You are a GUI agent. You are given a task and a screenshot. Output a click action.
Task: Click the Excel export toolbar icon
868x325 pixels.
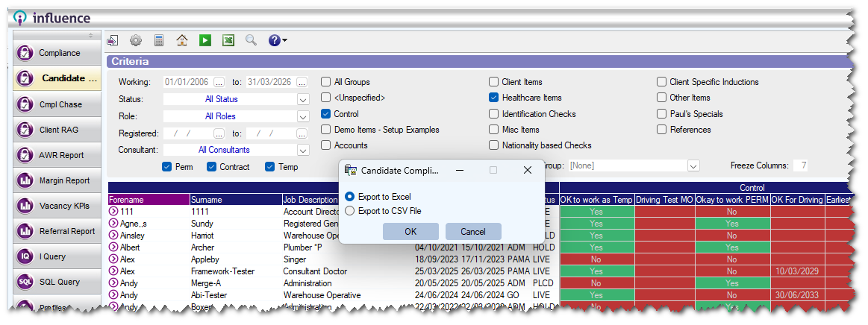coord(228,40)
